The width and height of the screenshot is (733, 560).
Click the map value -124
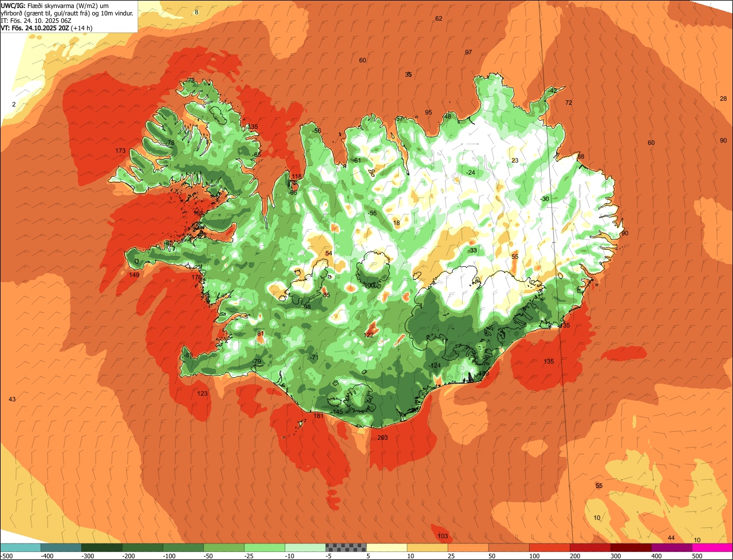pyautogui.click(x=435, y=366)
